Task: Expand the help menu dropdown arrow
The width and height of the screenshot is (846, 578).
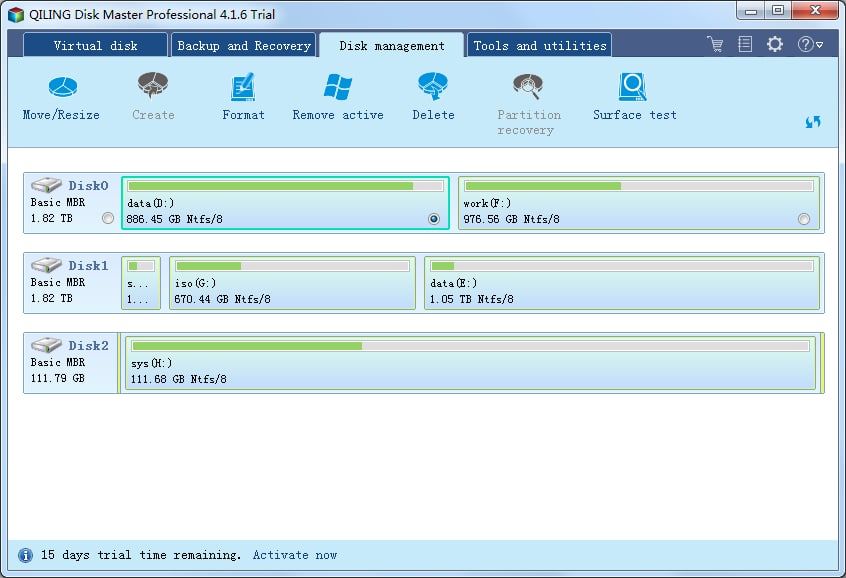Action: pos(820,45)
